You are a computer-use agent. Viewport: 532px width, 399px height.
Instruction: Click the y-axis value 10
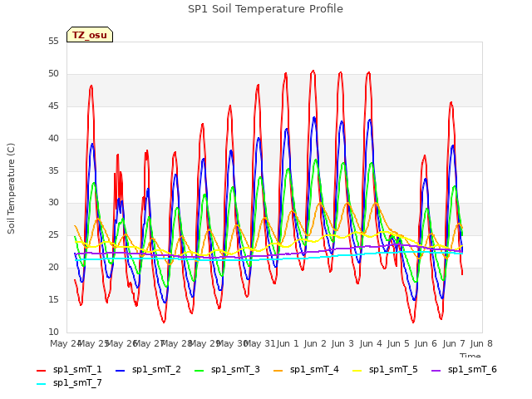tap(53, 332)
